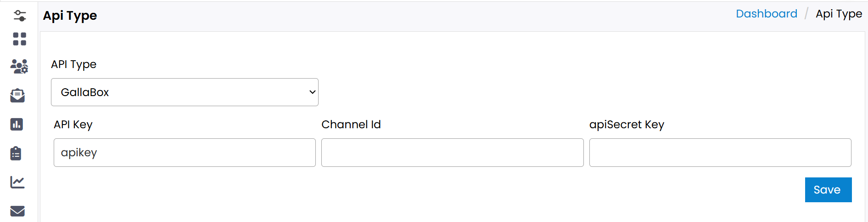
Task: Click the clipboard list icon
Action: click(x=16, y=153)
